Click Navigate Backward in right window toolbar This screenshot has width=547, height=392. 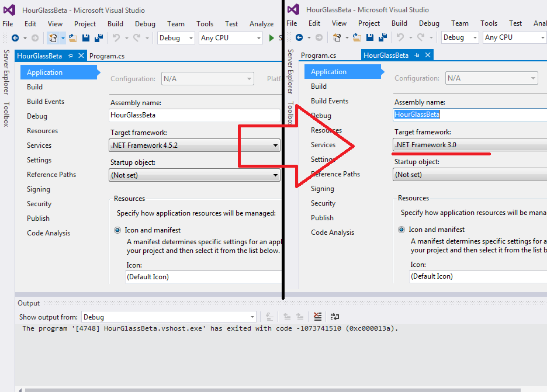(x=299, y=37)
